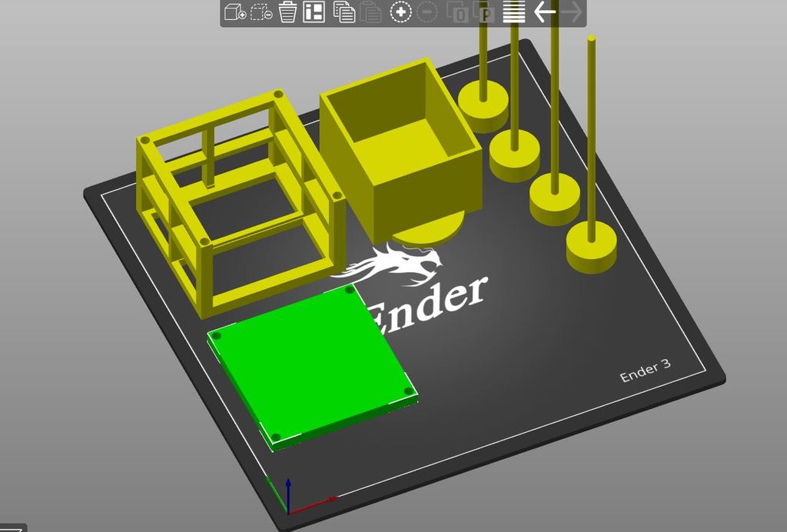The width and height of the screenshot is (787, 532).
Task: Arrange objects on the bed
Action: [314, 12]
